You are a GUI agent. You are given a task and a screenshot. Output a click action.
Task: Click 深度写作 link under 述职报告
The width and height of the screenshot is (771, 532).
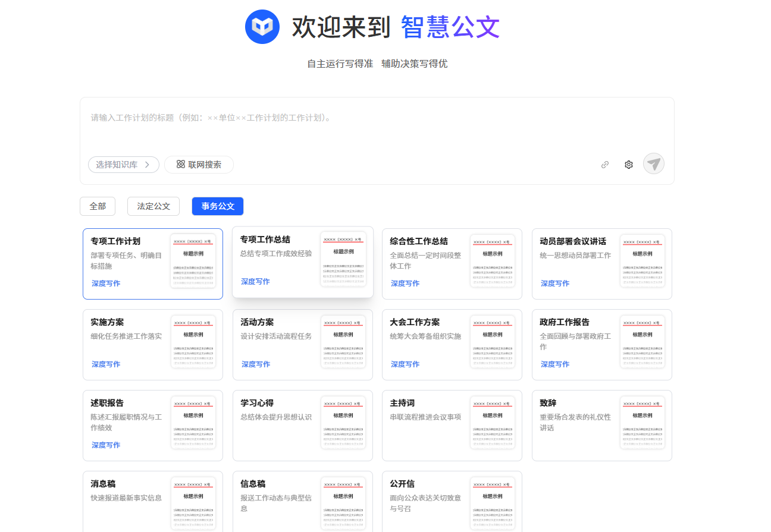pos(106,445)
